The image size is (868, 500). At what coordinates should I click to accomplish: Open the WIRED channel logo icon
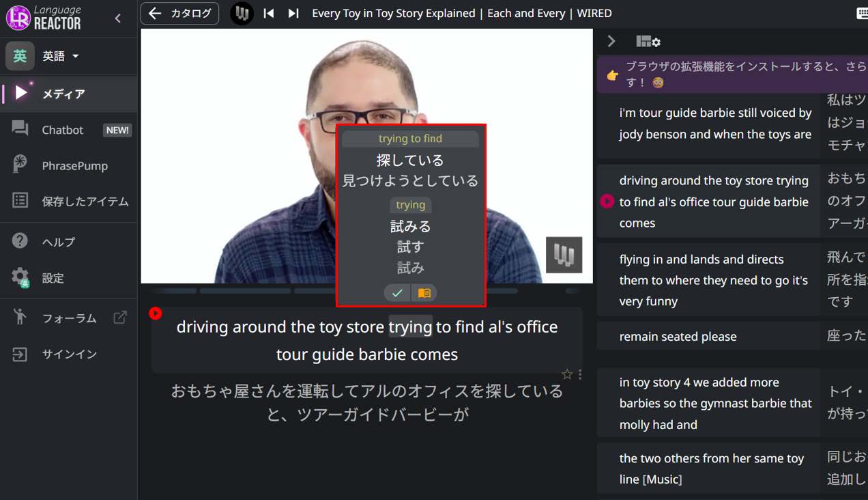coord(242,13)
